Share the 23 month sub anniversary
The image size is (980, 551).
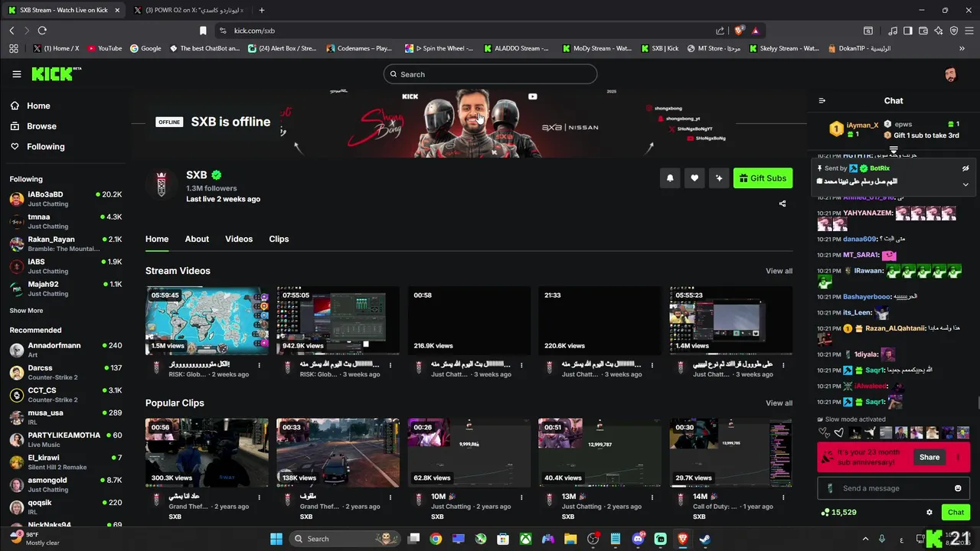[x=929, y=458]
